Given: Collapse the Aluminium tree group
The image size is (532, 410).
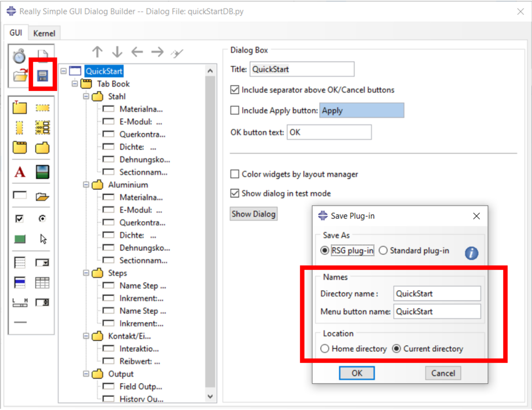Looking at the screenshot, I should tap(86, 185).
